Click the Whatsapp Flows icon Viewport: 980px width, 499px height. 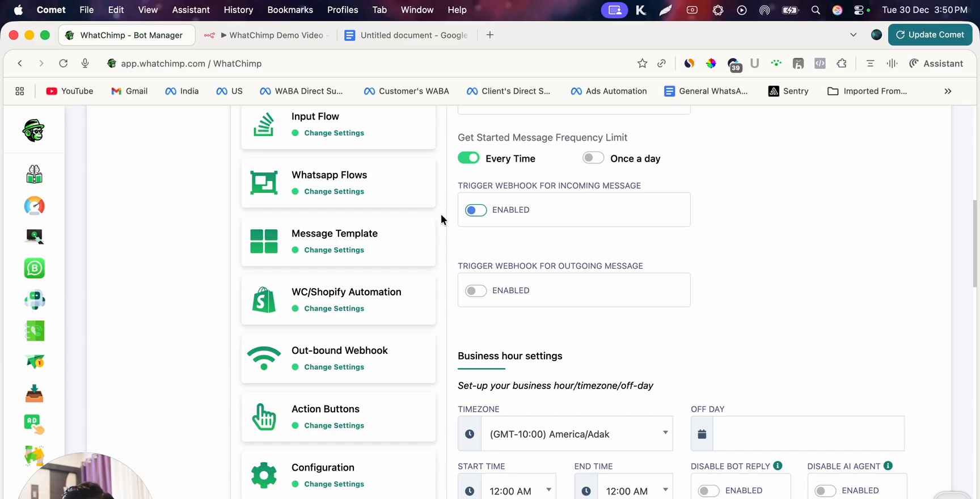(x=264, y=183)
